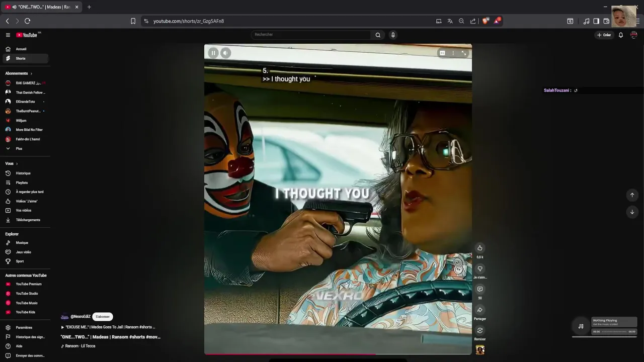Open TheBurntPeanut channel
The height and width of the screenshot is (362, 644).
pos(25,111)
